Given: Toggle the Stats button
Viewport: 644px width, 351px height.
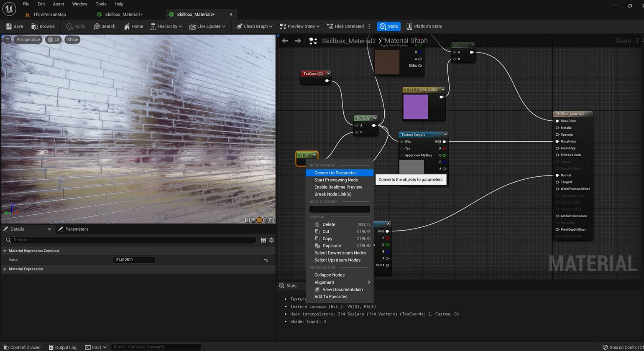Looking at the screenshot, I should [388, 26].
